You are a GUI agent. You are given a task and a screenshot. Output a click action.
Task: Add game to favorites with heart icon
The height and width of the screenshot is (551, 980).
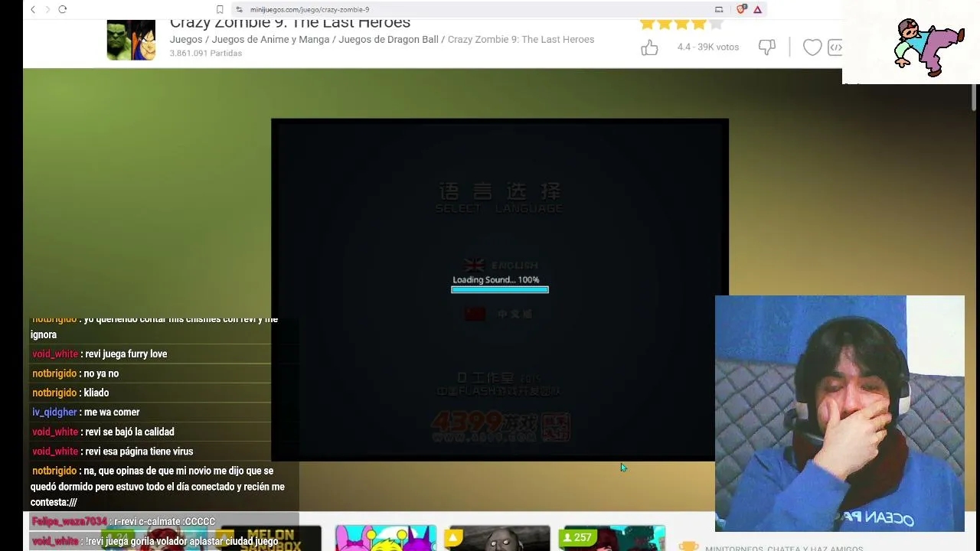[812, 47]
